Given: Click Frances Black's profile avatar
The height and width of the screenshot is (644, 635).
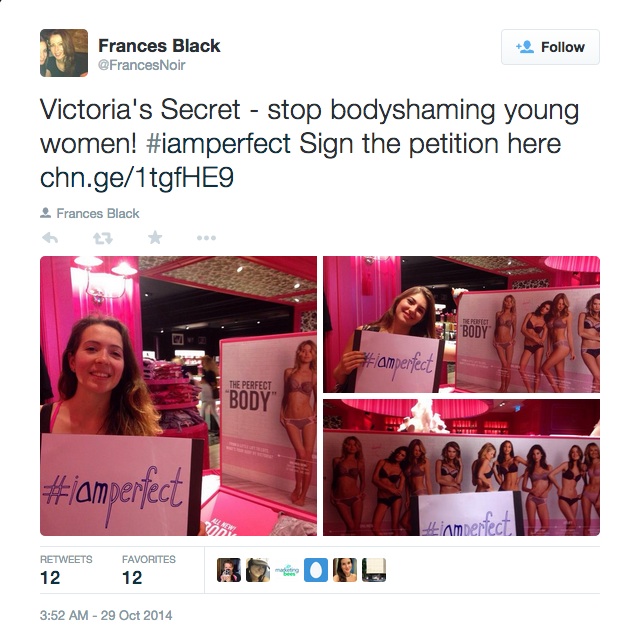Looking at the screenshot, I should 64,53.
